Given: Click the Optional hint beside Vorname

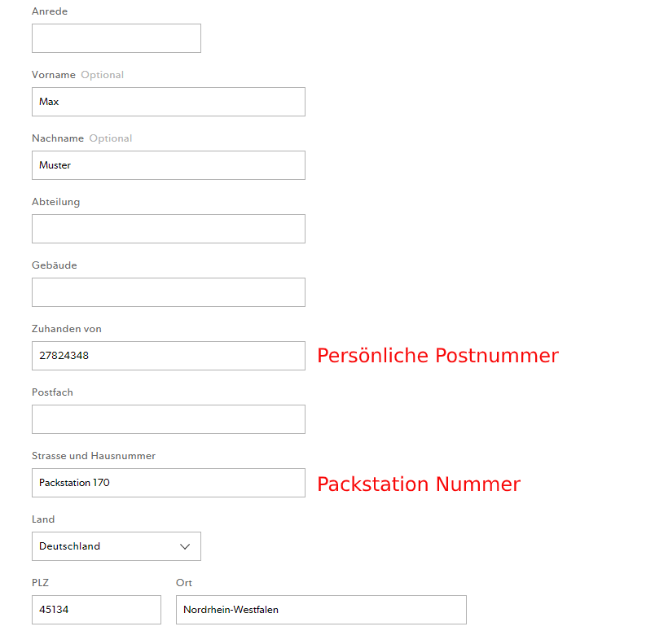Looking at the screenshot, I should tap(102, 75).
